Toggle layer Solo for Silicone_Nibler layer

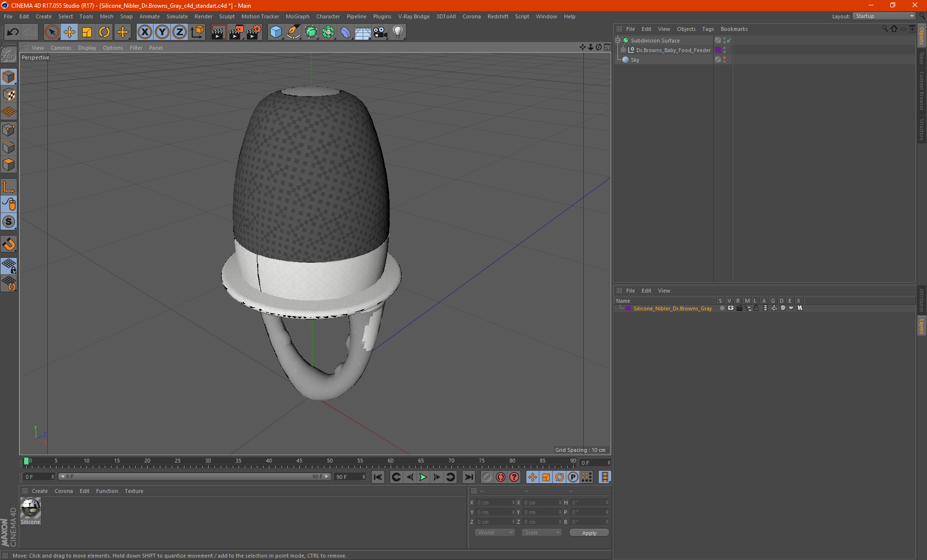tap(722, 308)
